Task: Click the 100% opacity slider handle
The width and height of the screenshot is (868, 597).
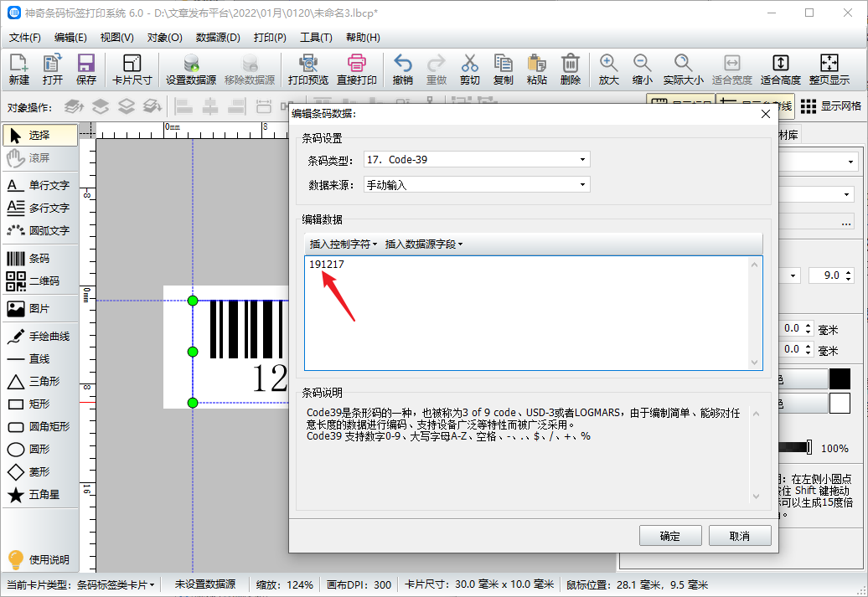Action: click(x=809, y=447)
